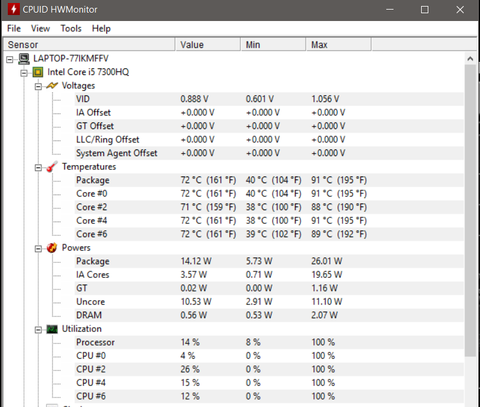Viewport: 480px width, 407px height.
Task: Click the 11.10 W Uncore max value
Action: [x=327, y=302]
